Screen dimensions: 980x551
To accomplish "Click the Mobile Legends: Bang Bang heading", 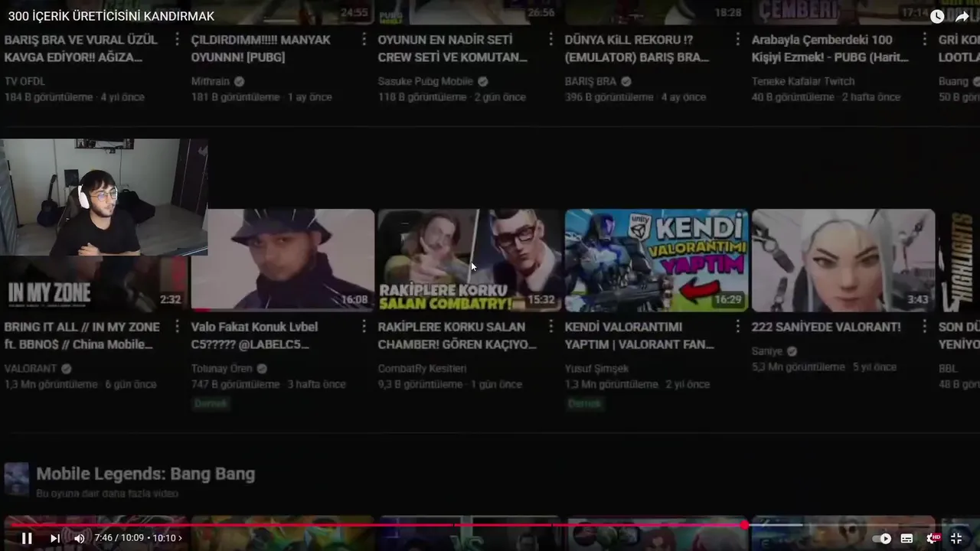I will (145, 474).
